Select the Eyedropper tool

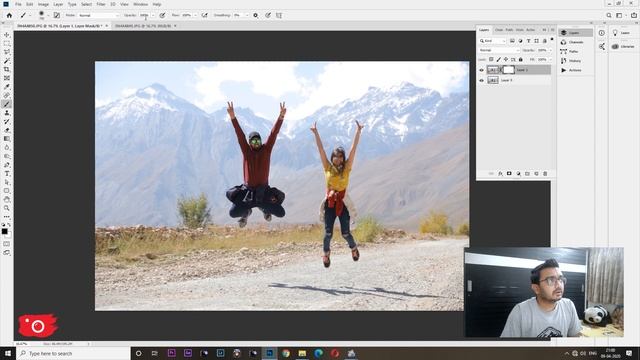pyautogui.click(x=7, y=87)
